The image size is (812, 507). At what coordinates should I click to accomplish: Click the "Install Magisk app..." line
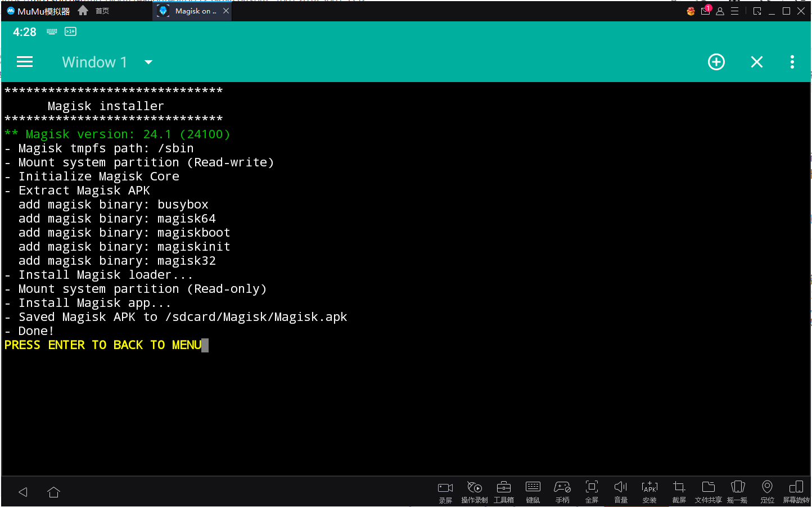88,303
